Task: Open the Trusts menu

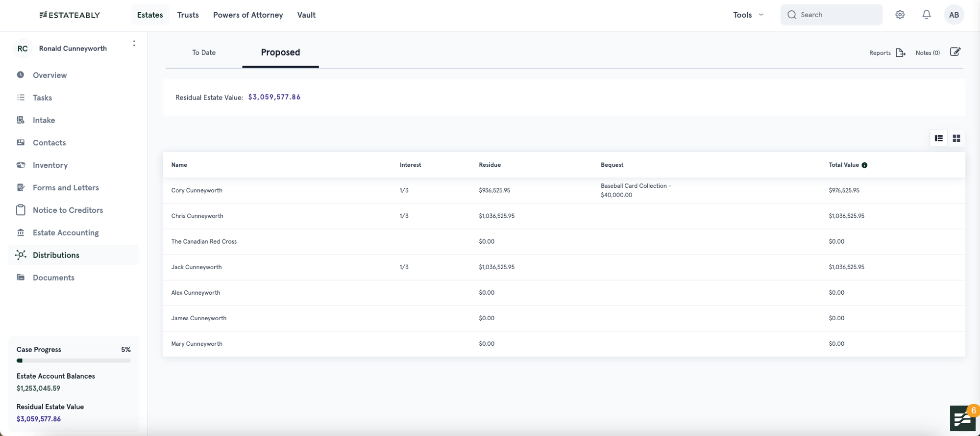Action: click(188, 15)
